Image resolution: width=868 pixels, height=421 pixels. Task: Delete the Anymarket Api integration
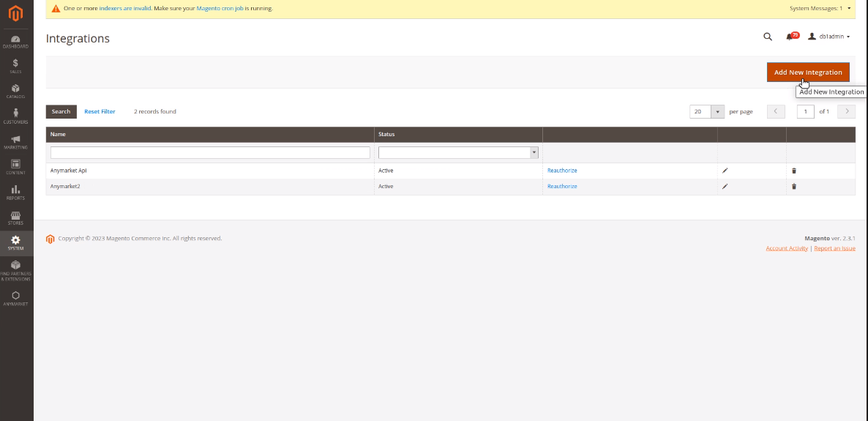point(794,171)
